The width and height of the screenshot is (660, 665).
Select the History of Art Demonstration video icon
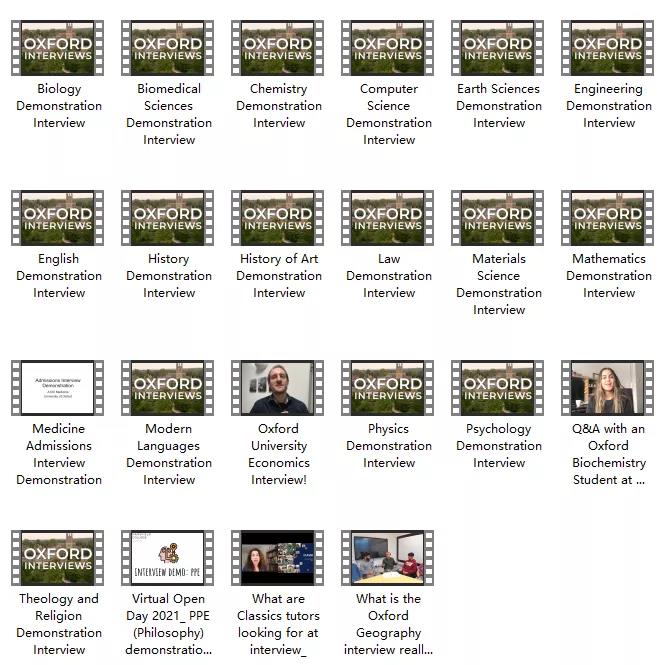coord(277,218)
